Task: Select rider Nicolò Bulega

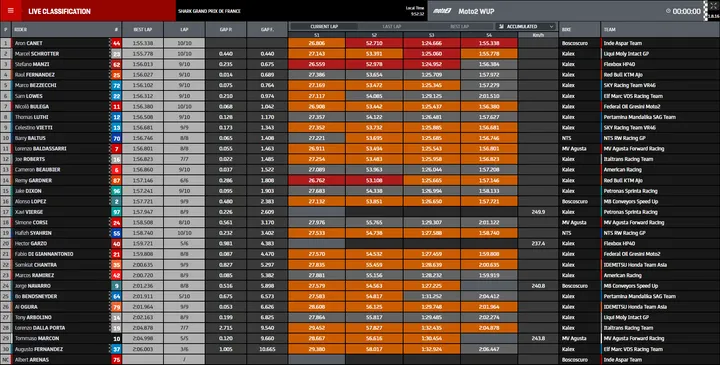Action: pyautogui.click(x=31, y=107)
